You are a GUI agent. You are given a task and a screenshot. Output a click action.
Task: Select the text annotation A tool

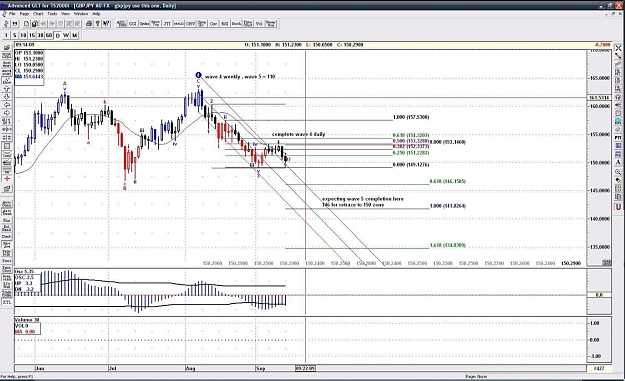[x=618, y=163]
